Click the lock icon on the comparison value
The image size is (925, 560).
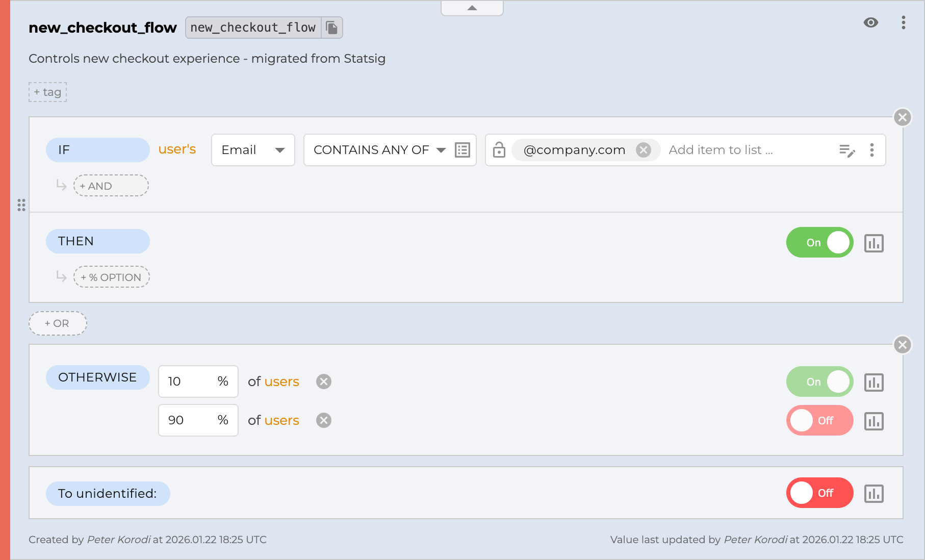coord(499,149)
